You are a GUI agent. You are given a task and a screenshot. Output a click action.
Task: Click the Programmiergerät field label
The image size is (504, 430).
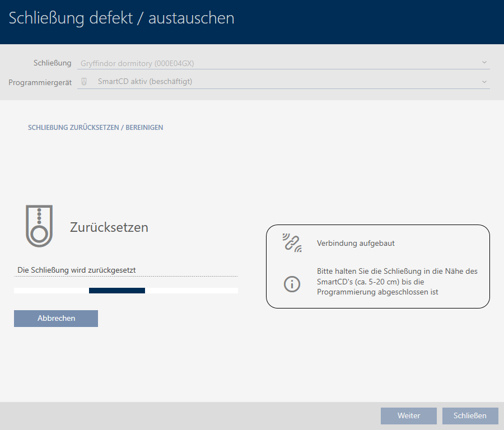tap(40, 82)
